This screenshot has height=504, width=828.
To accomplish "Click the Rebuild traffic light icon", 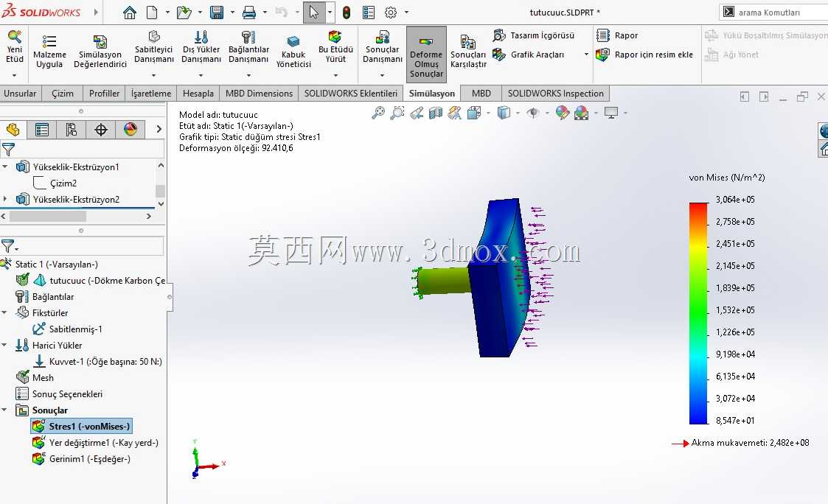I will (x=347, y=13).
